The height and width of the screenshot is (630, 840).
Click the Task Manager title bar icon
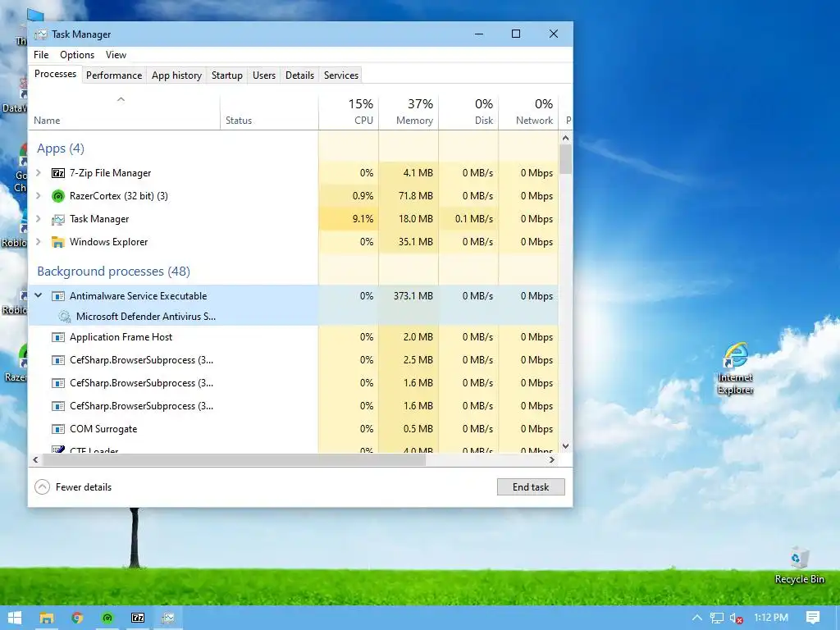point(41,34)
